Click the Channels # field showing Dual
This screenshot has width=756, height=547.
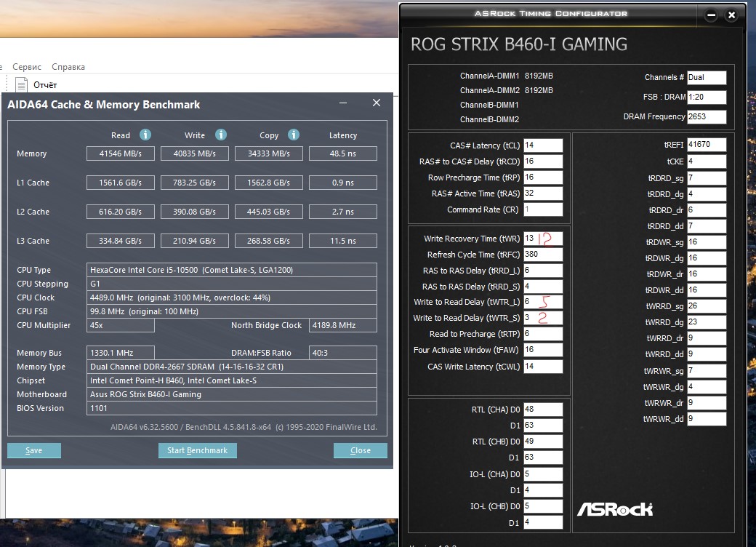pos(707,77)
